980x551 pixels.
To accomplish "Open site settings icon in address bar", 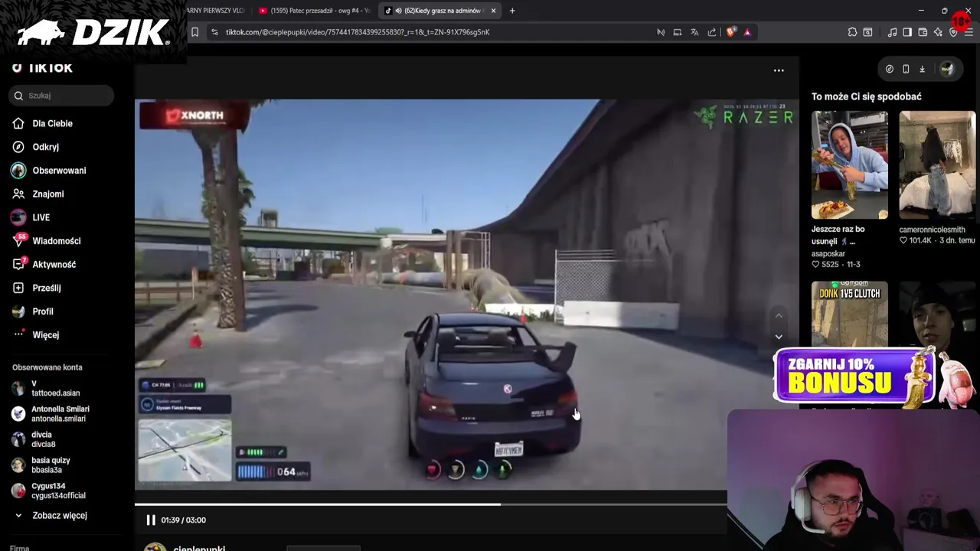I will (214, 32).
